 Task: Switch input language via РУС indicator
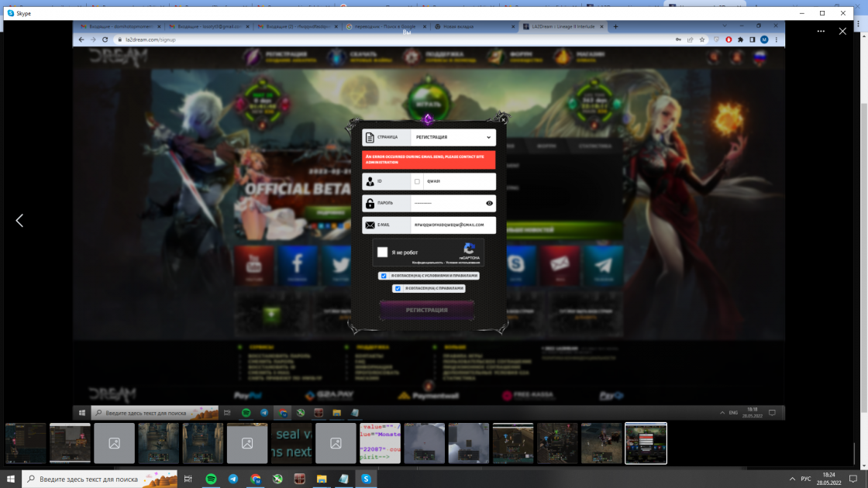click(x=807, y=479)
